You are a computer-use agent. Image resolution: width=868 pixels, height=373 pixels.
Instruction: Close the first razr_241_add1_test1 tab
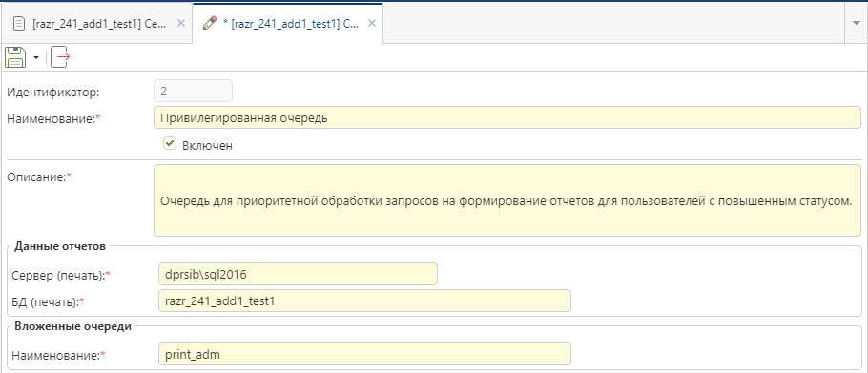click(180, 23)
